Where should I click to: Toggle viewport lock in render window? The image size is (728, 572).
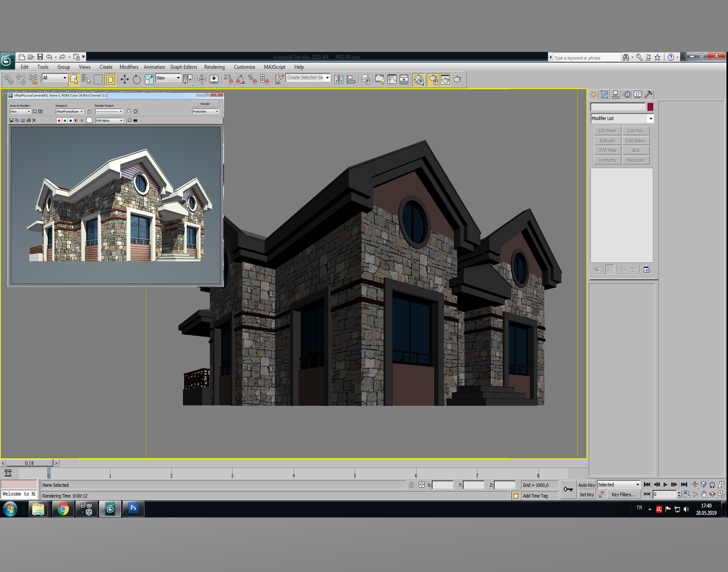coord(89,111)
